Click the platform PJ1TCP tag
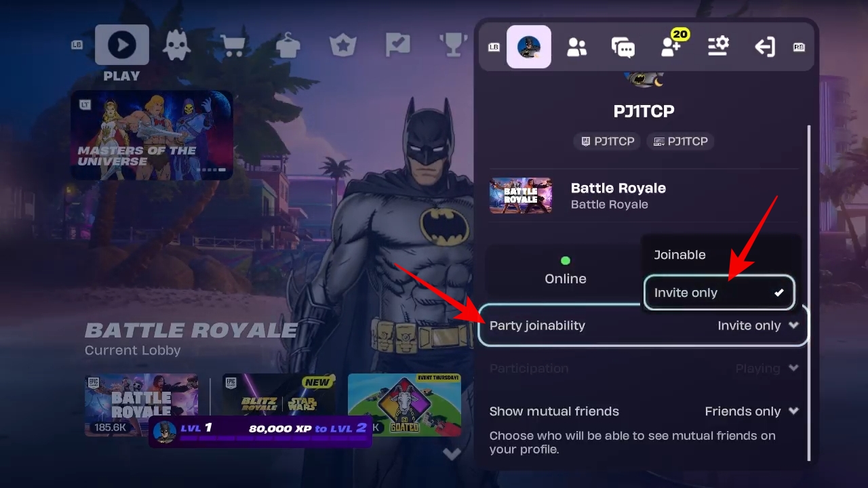Screen dimensions: 868x488 (x=680, y=141)
